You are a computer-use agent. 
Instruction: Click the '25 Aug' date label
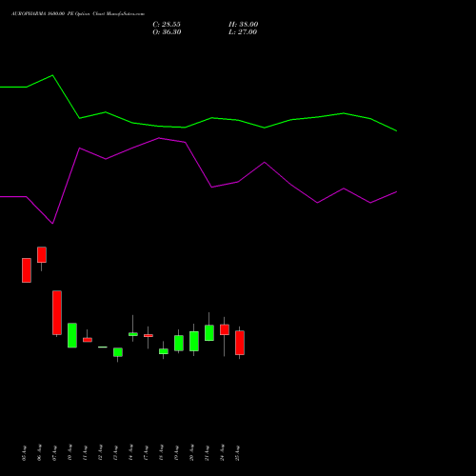tap(238, 453)
